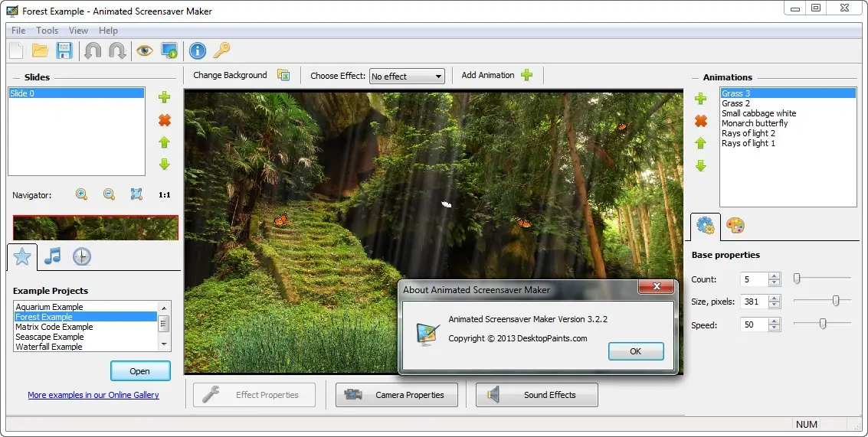Redo the action in the toolbar
This screenshot has width=868, height=437.
coord(117,51)
